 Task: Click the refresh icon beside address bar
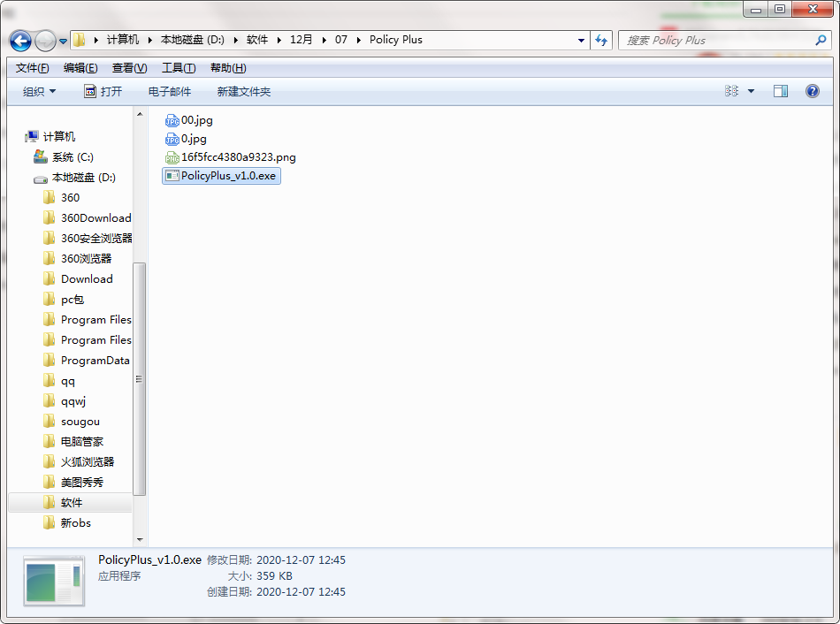point(601,40)
